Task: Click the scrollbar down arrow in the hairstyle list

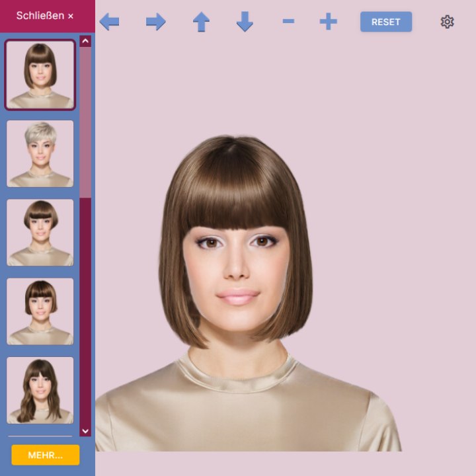Action: pyautogui.click(x=85, y=431)
